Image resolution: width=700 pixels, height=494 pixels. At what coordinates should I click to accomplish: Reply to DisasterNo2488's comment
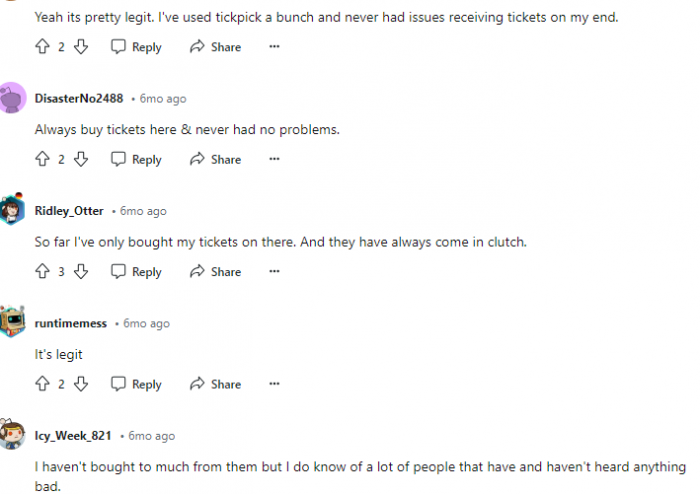tap(136, 159)
